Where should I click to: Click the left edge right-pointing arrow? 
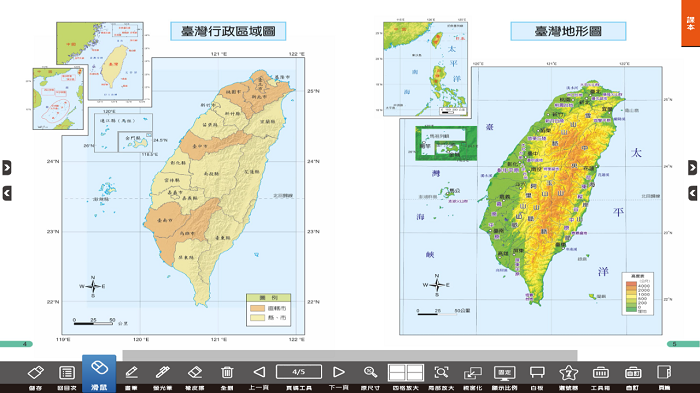click(x=6, y=167)
